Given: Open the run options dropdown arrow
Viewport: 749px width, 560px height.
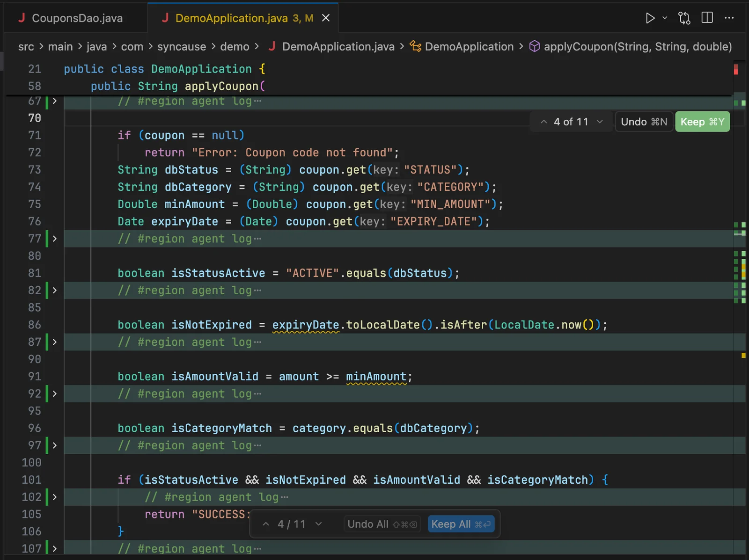Looking at the screenshot, I should 665,18.
